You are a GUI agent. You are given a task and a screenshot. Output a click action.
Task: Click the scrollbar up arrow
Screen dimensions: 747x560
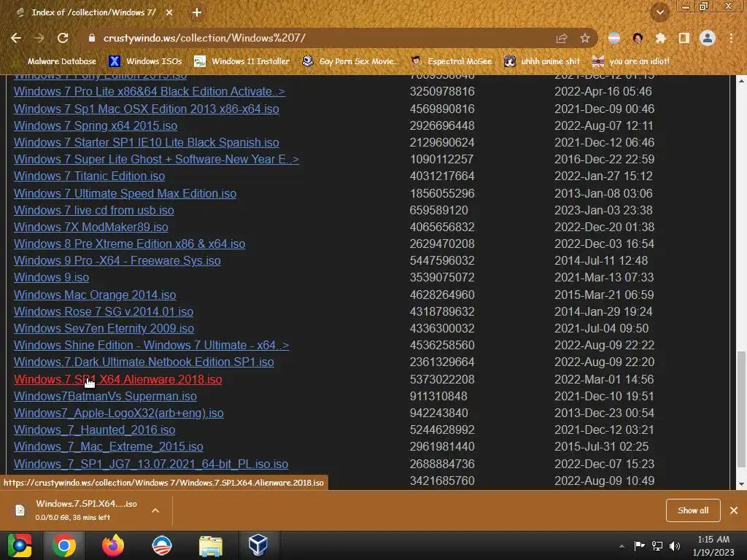741,80
